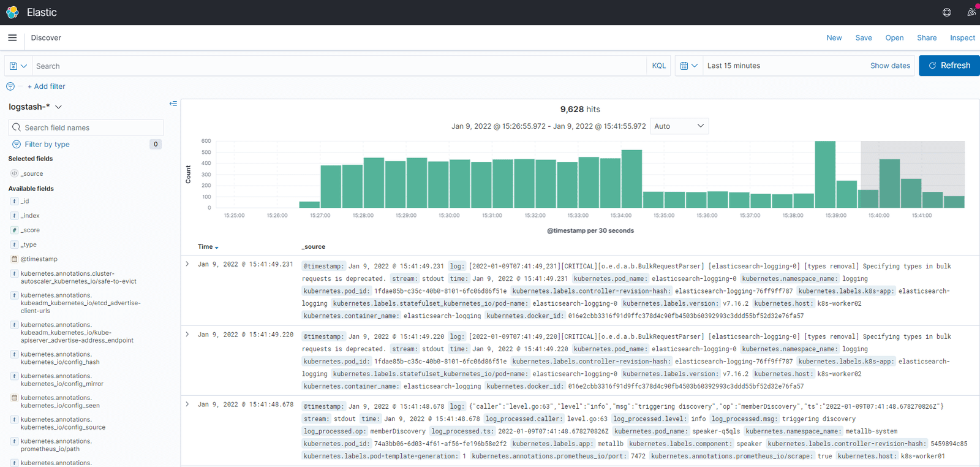Click the Last 15 minutes time range
Screen dimensions: 980x467
pyautogui.click(x=734, y=66)
